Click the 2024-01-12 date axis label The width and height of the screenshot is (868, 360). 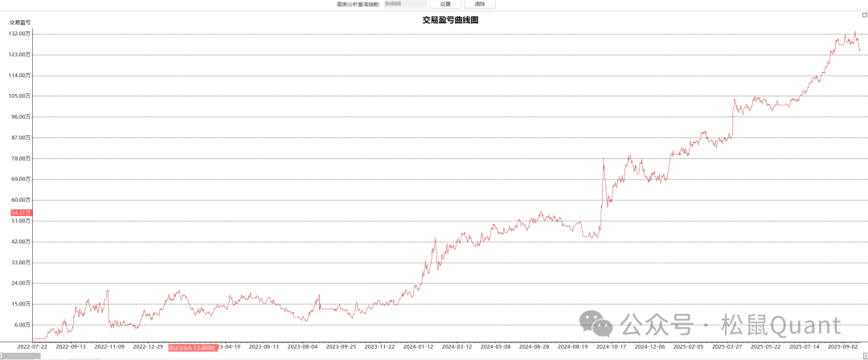(x=418, y=347)
